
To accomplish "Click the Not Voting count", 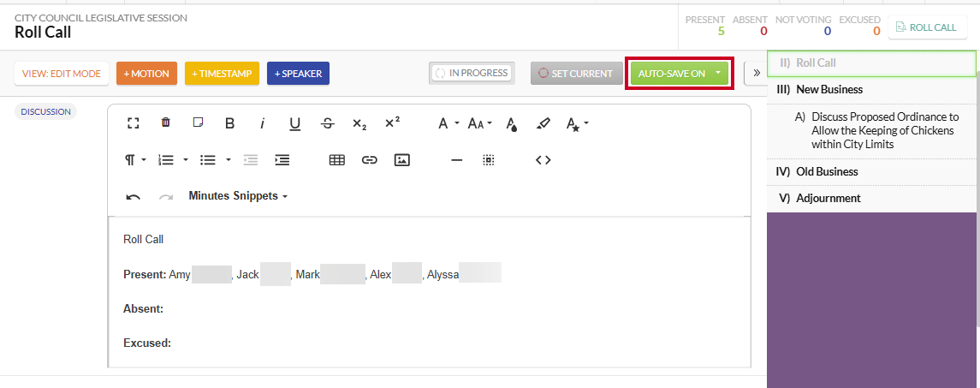I will tap(828, 31).
